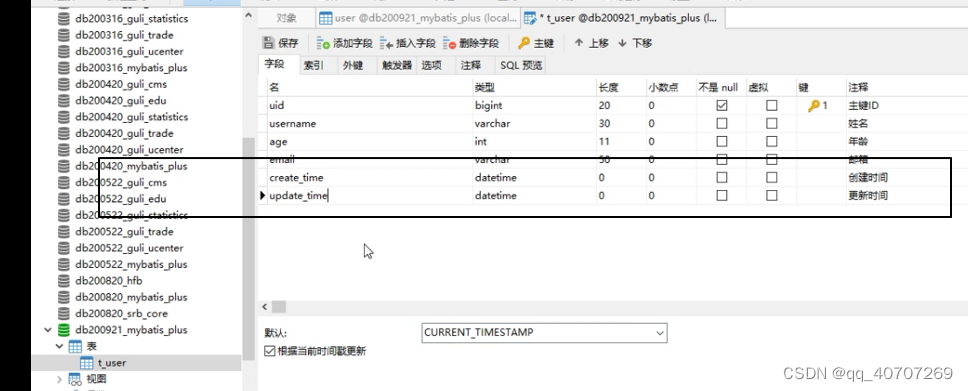The image size is (968, 391).
Task: Click the Save (保存) toolbar button
Action: tap(281, 43)
